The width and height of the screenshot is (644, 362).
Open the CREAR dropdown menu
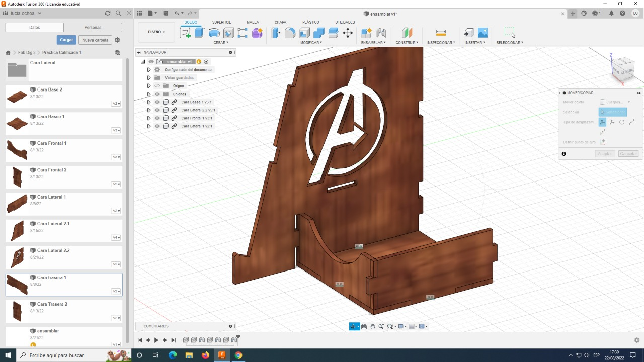point(221,43)
